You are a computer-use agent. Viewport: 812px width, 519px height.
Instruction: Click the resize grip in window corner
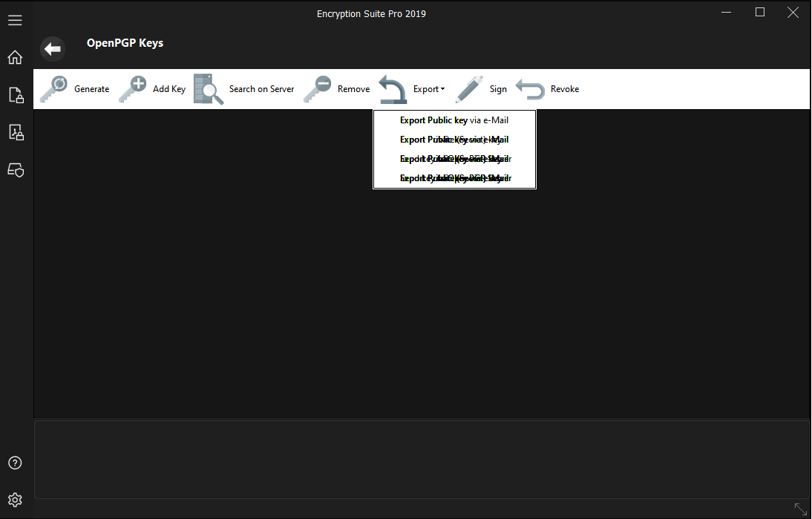pyautogui.click(x=801, y=509)
